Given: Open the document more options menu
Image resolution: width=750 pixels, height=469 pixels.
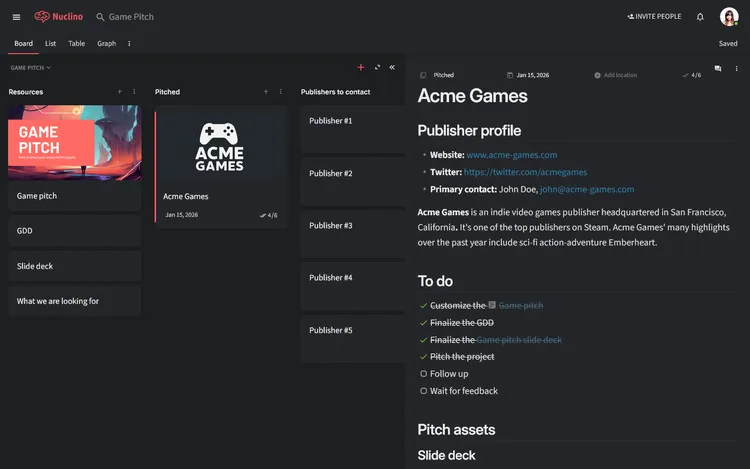Looking at the screenshot, I should 736,68.
